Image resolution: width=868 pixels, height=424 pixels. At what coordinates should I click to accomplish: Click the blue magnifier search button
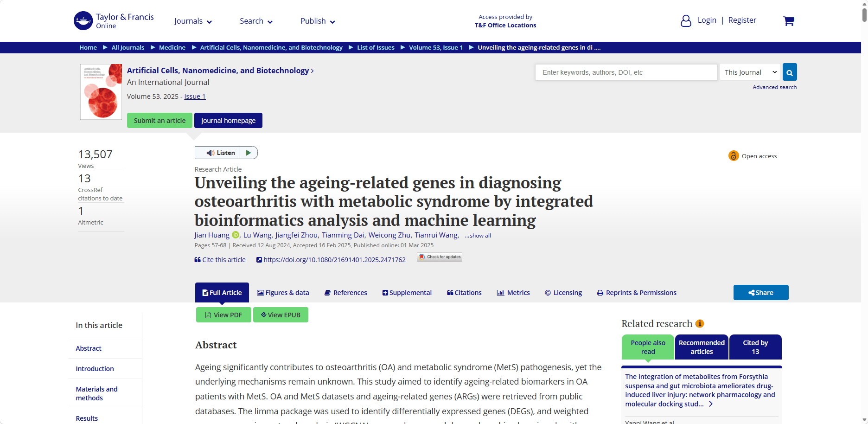[790, 72]
